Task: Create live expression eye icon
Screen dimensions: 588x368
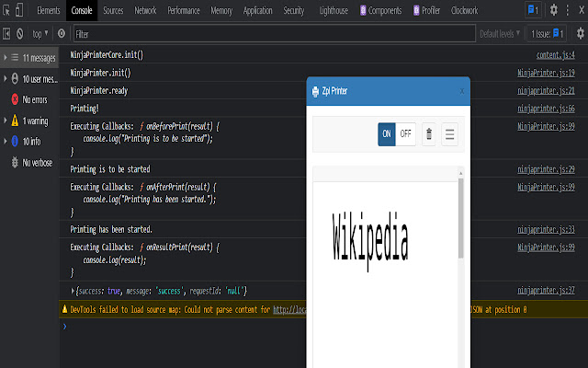Action: click(x=62, y=34)
